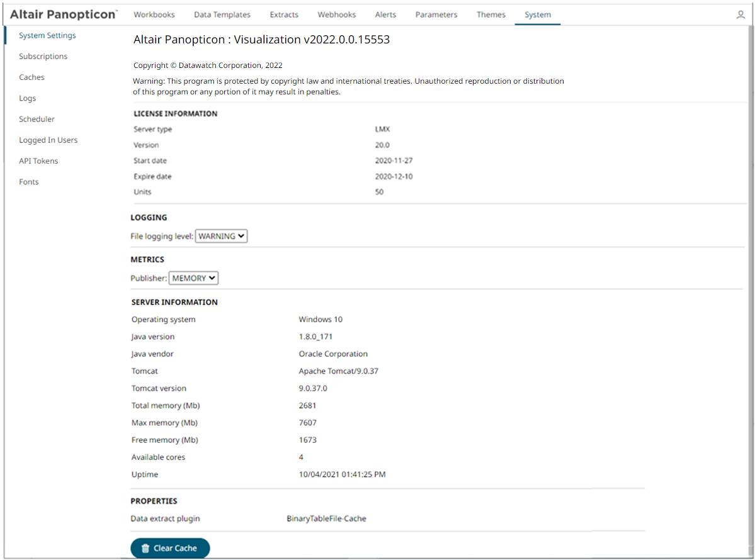Open the Subscriptions sidebar entry

[43, 56]
